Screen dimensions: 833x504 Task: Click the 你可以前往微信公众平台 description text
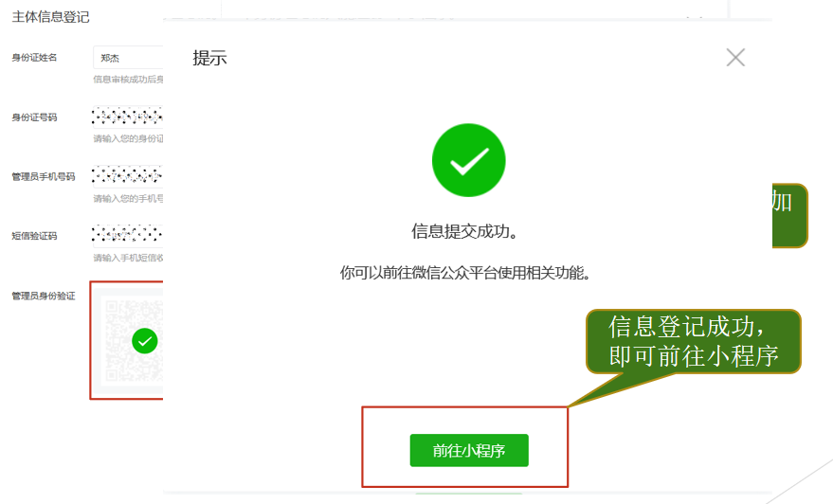point(465,273)
